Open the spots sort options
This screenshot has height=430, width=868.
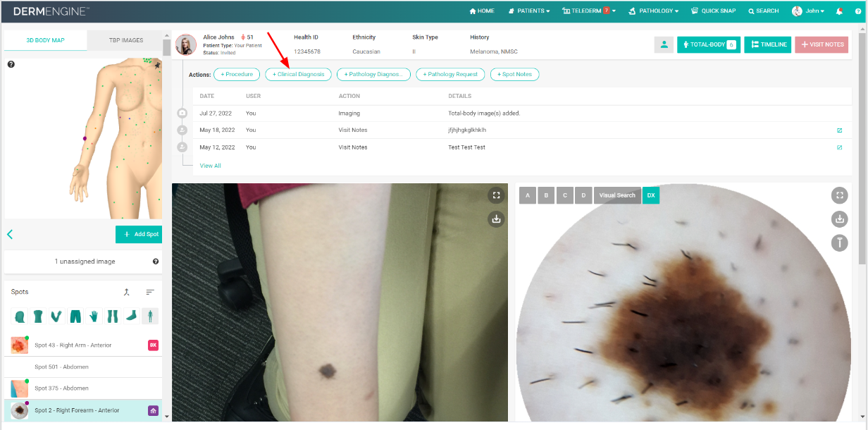point(150,292)
